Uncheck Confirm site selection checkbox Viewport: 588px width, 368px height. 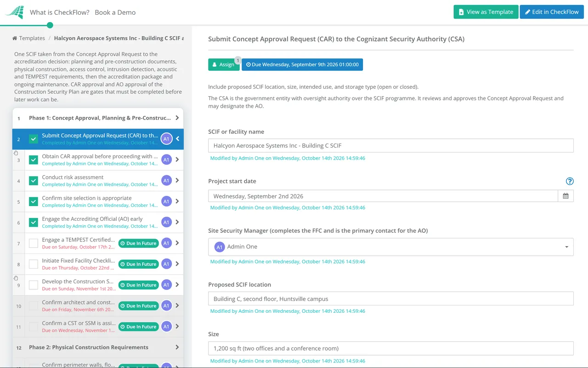[x=34, y=201]
